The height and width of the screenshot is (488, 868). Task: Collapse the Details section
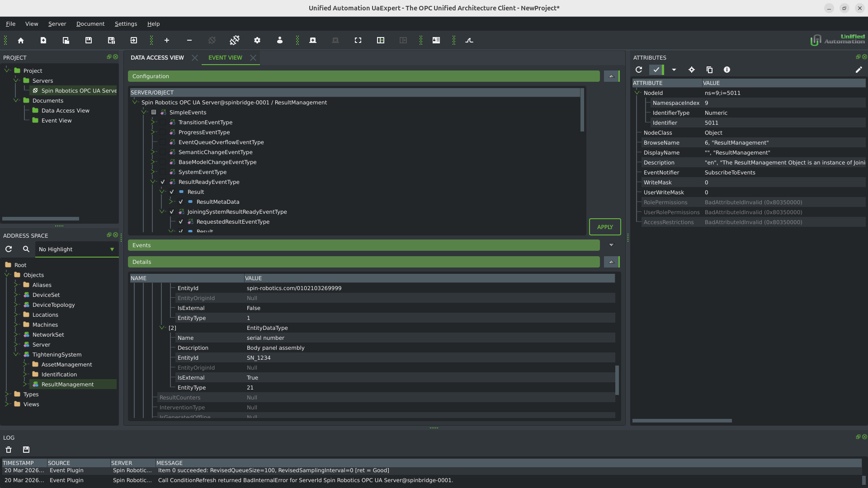[x=611, y=262]
